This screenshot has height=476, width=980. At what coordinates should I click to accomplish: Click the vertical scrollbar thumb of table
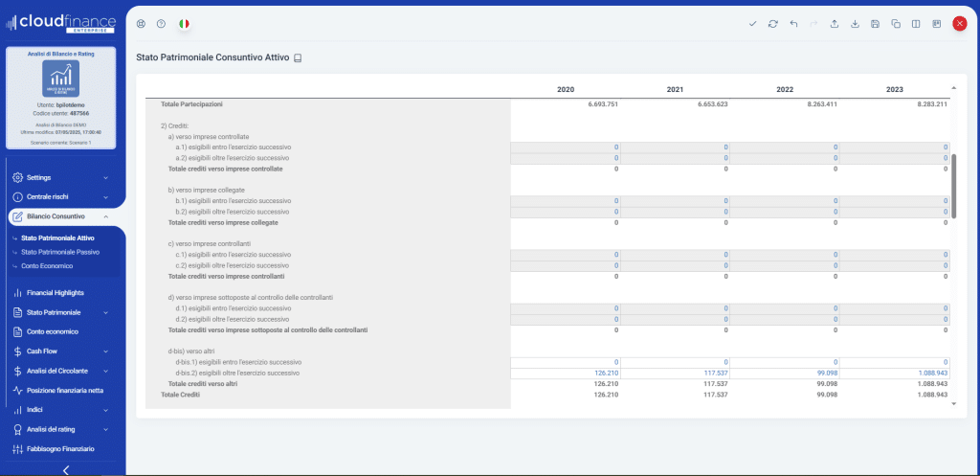point(953,185)
